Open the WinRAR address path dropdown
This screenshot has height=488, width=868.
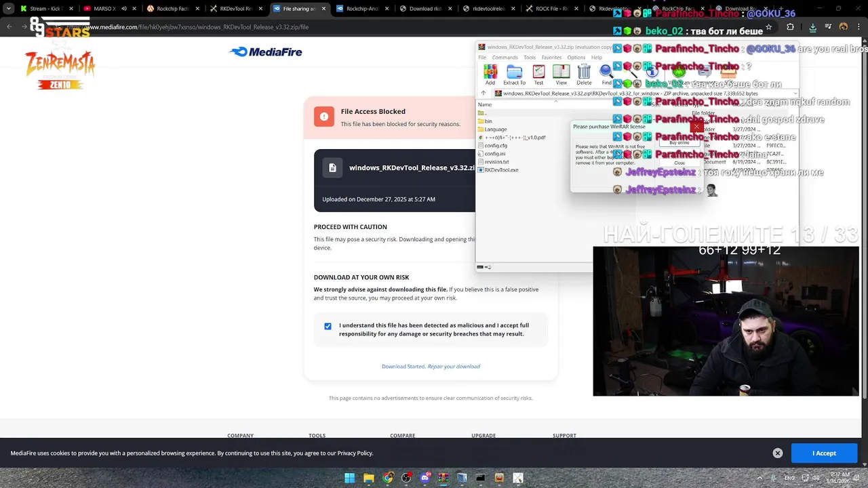click(795, 94)
